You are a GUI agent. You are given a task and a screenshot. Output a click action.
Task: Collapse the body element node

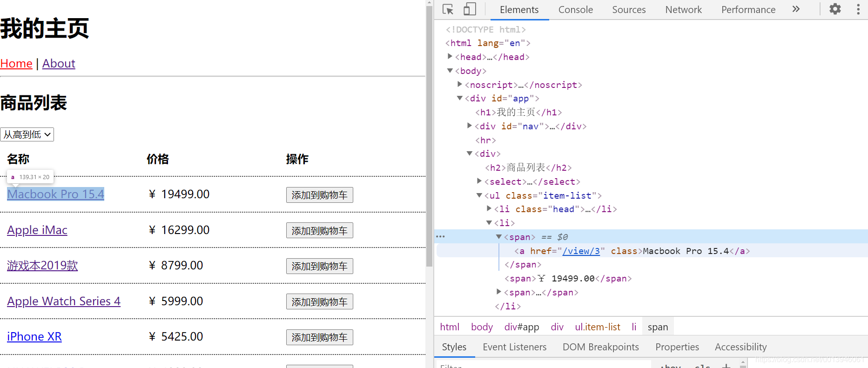point(450,71)
